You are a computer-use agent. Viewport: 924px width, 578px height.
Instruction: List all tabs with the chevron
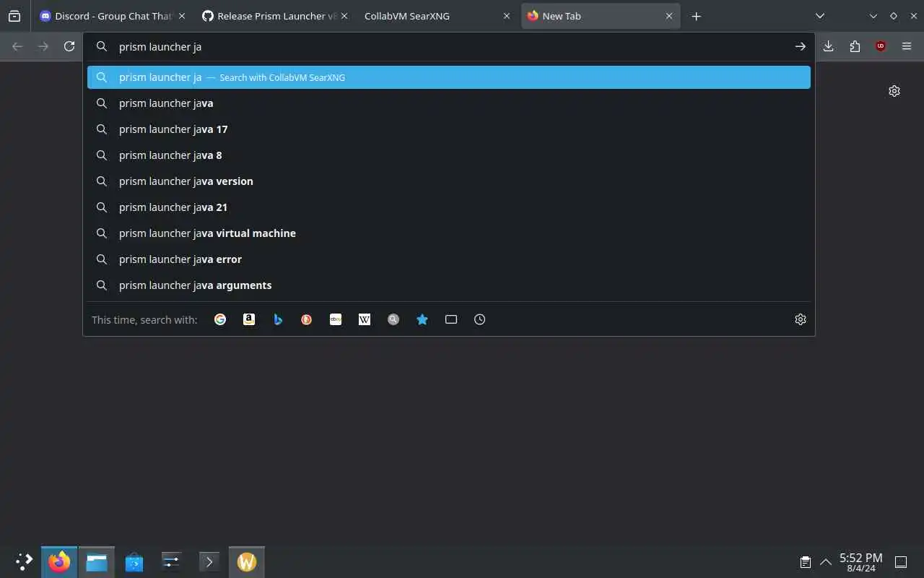tap(820, 16)
